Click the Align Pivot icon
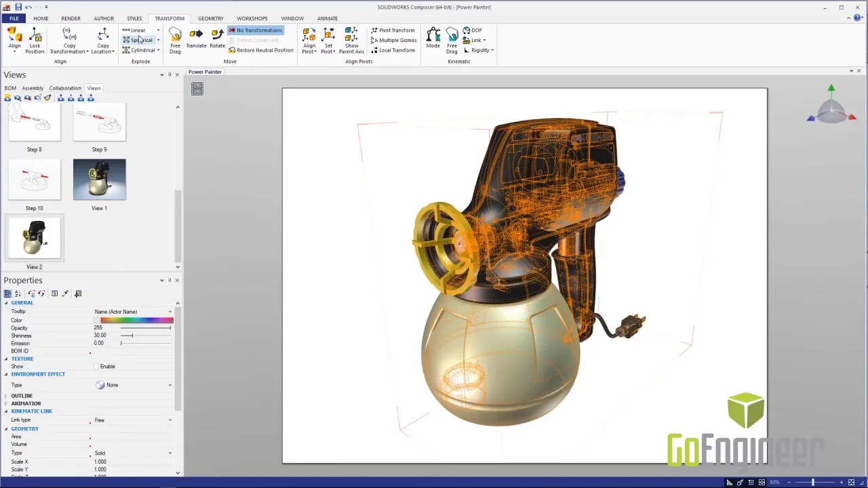 [309, 35]
